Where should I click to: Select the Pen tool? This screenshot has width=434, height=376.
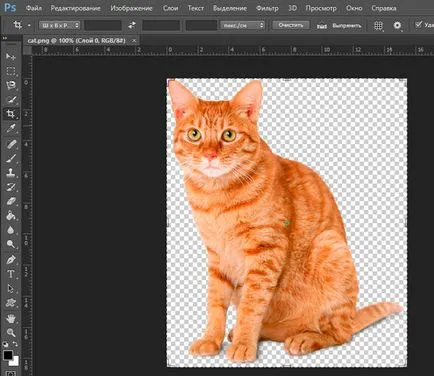click(11, 260)
